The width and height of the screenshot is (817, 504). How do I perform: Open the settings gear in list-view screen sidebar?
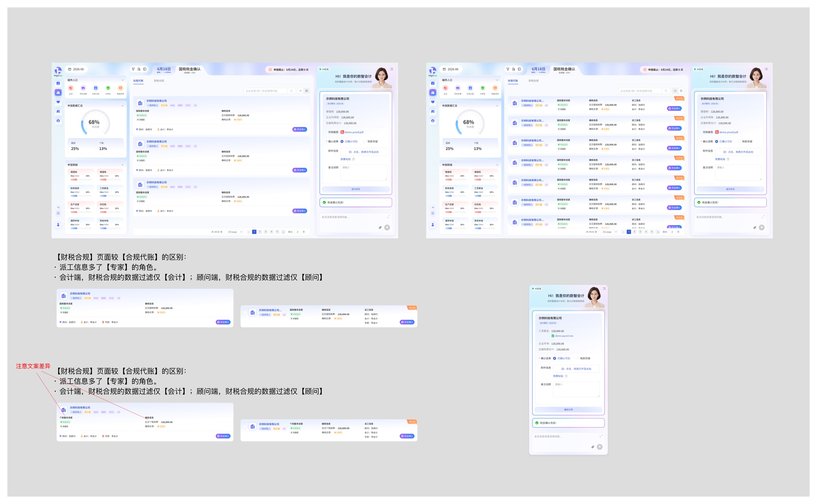pyautogui.click(x=433, y=121)
